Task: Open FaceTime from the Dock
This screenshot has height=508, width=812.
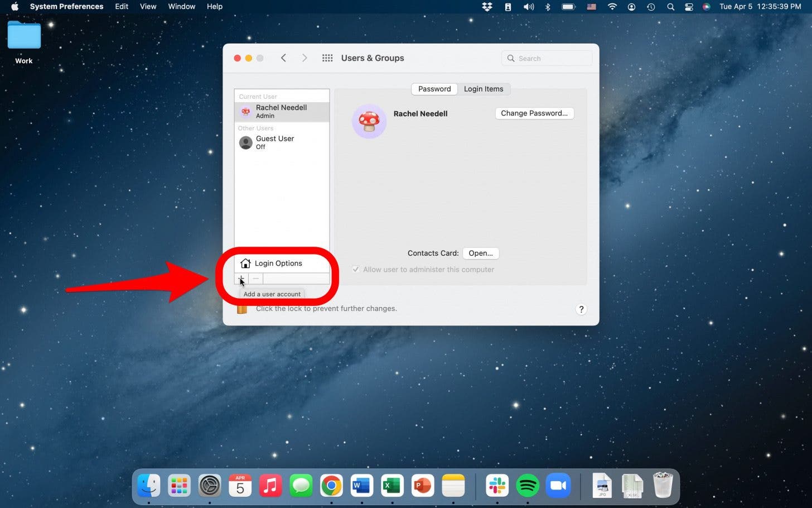Action: pos(558,486)
